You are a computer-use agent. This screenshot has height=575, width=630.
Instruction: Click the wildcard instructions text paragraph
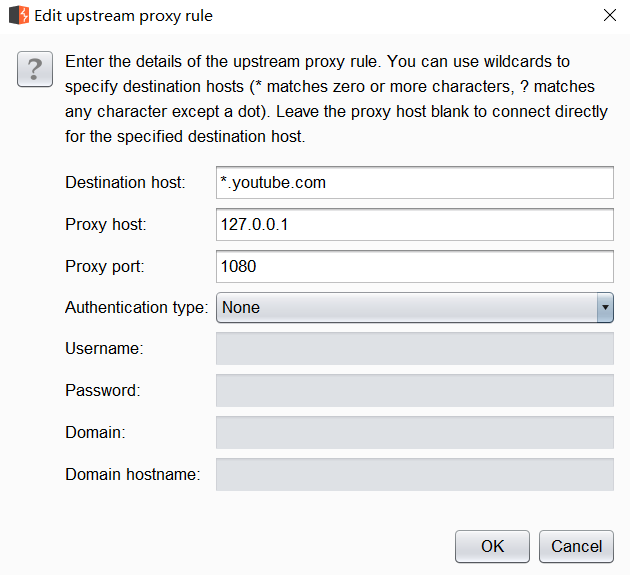coord(336,99)
